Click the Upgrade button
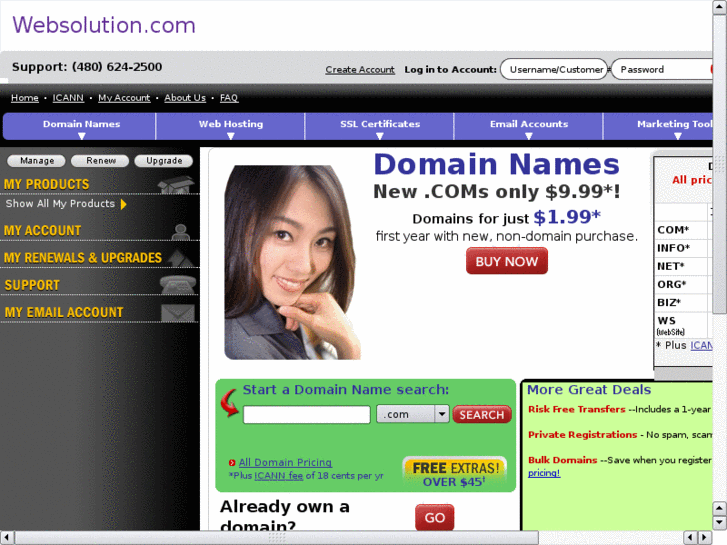The image size is (727, 545). (164, 161)
